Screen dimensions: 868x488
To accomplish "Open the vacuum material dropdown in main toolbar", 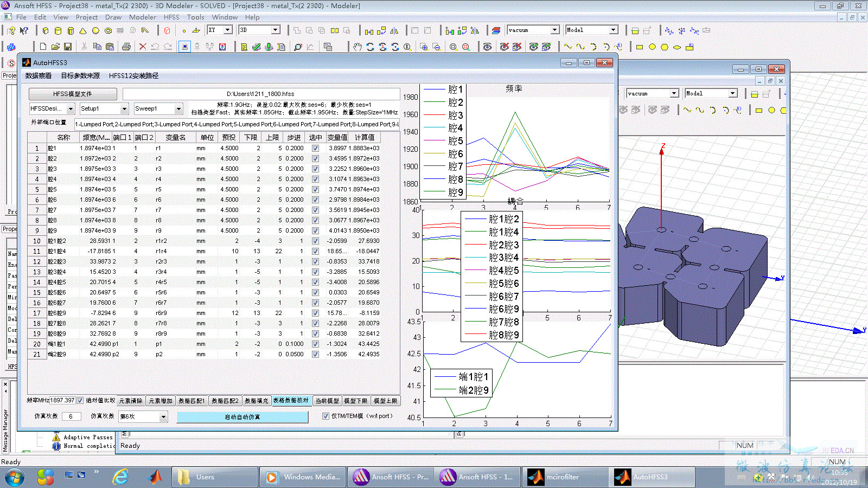I will 533,30.
